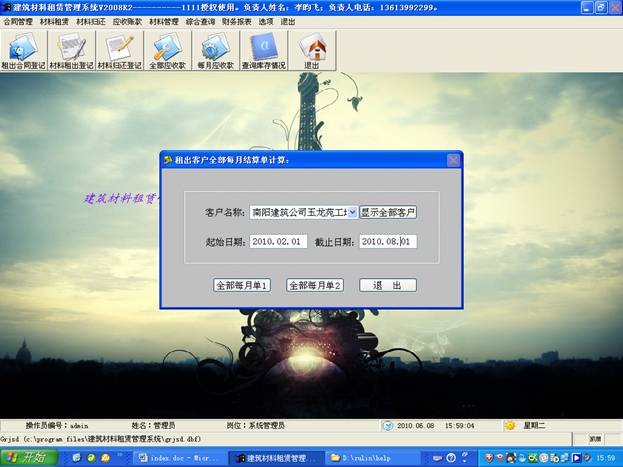Screen dimensions: 623x467
Task: Open 全部应收款 toolbar icon
Action: (x=167, y=50)
